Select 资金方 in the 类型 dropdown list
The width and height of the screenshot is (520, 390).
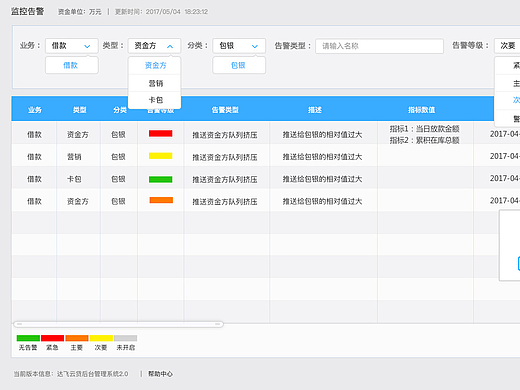click(x=155, y=65)
